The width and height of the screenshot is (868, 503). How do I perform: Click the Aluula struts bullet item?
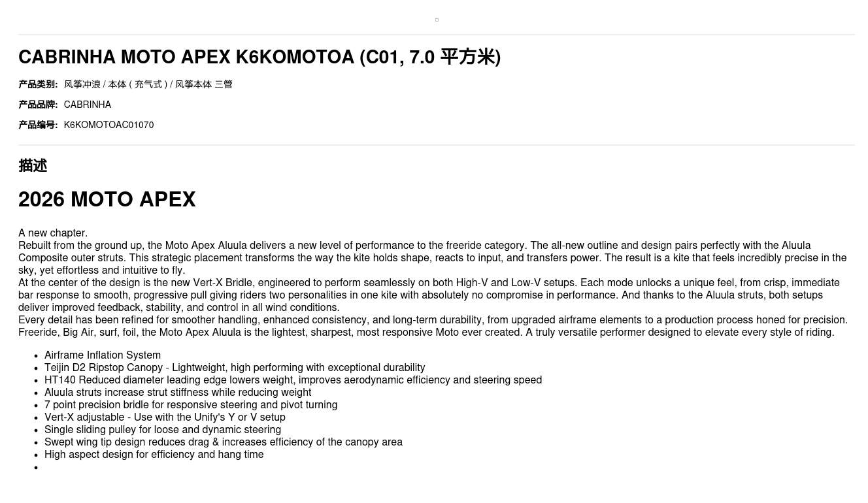coord(178,393)
